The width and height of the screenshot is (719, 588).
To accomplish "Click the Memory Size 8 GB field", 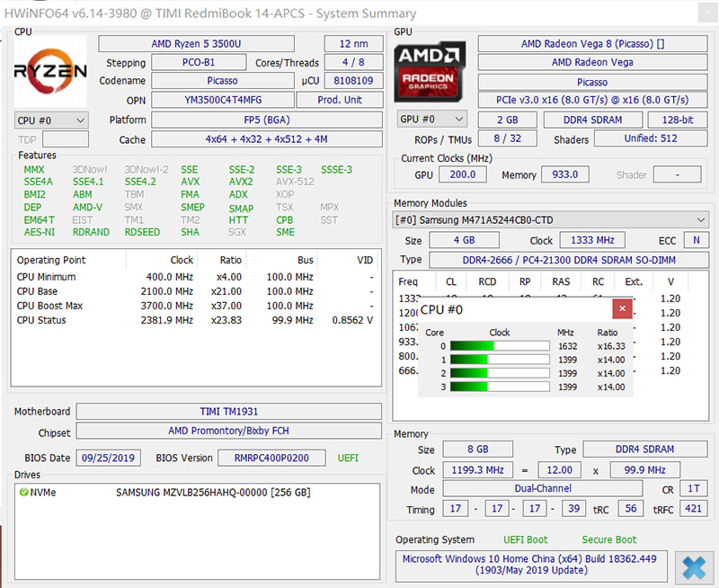I will tap(478, 449).
